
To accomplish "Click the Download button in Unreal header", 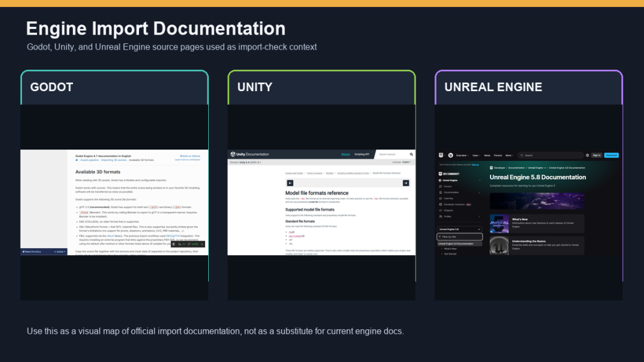I will click(x=611, y=155).
